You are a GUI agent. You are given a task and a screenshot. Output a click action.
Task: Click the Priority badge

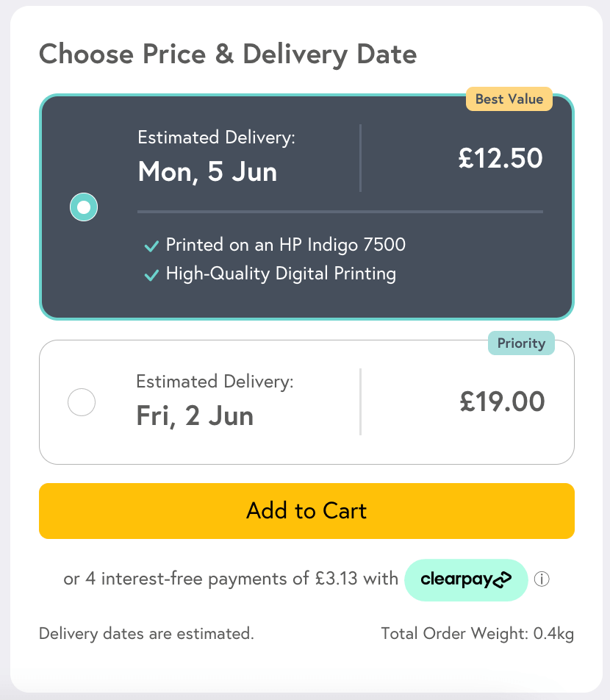click(521, 343)
